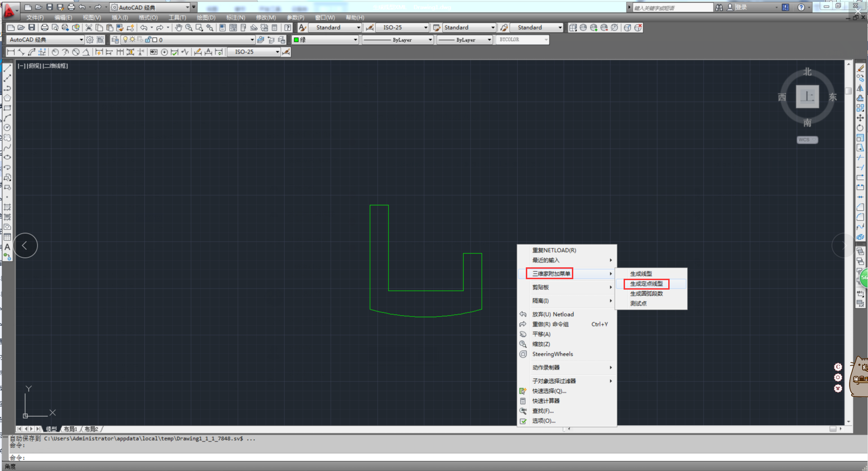Click the Move tool in modify toolbar

[x=860, y=118]
